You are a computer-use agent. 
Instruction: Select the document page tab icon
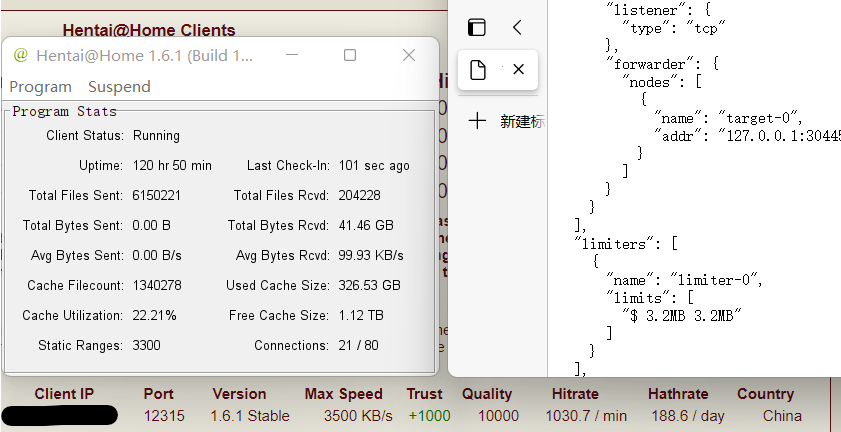click(x=478, y=70)
